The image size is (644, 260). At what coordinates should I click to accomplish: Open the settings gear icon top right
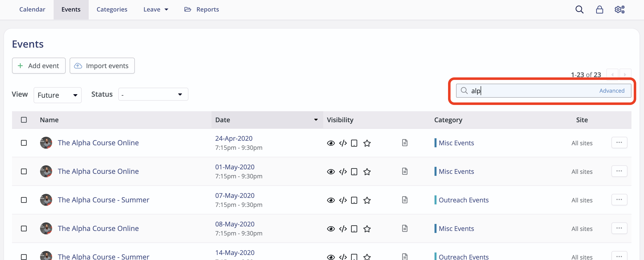coord(619,10)
